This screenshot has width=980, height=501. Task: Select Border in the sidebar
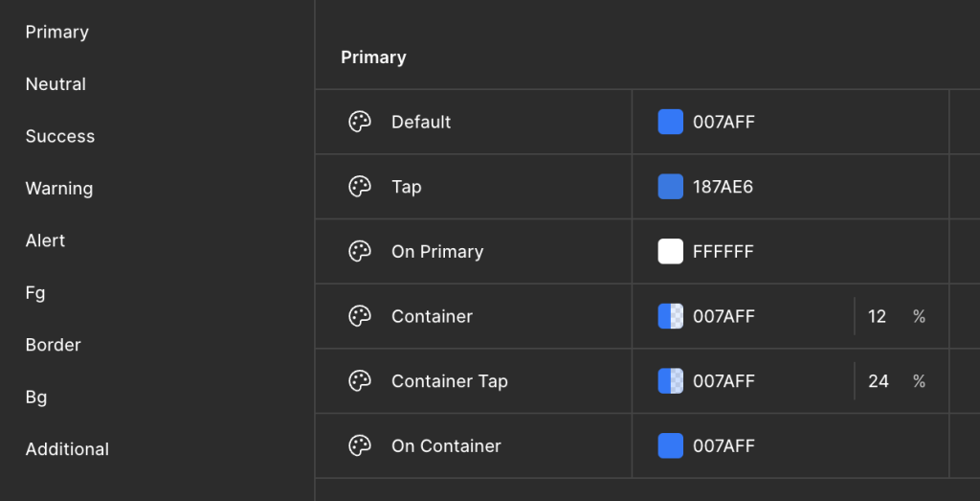(54, 345)
